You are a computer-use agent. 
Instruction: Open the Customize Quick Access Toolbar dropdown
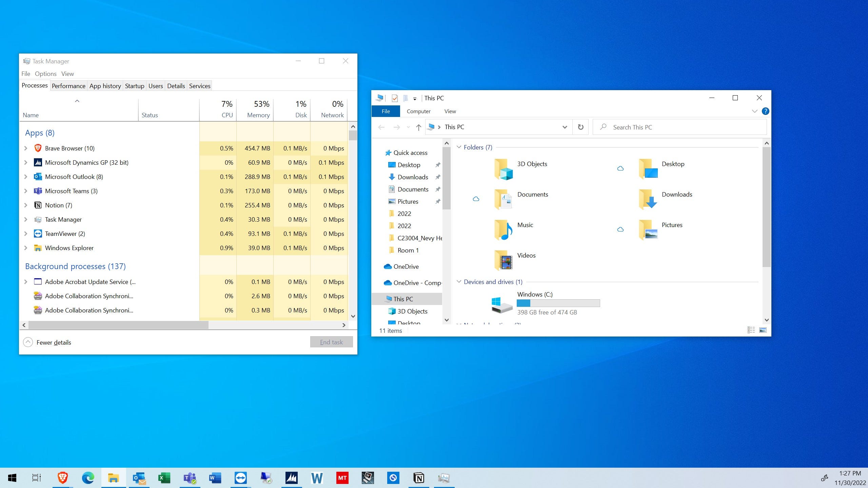click(x=415, y=99)
